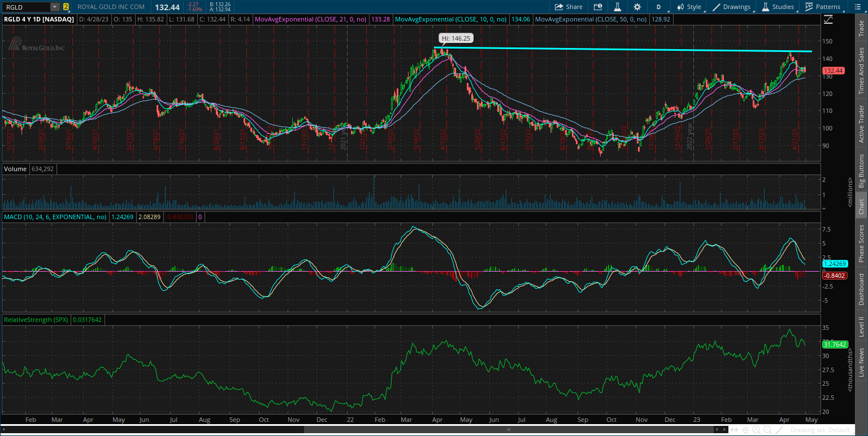This screenshot has width=868, height=436.
Task: Open the list menu icon at top right
Action: [x=858, y=7]
